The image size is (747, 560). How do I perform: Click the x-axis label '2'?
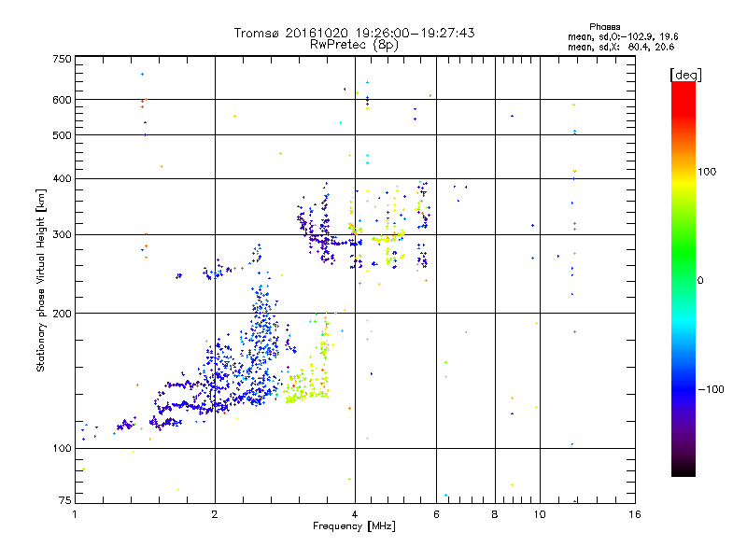[215, 514]
